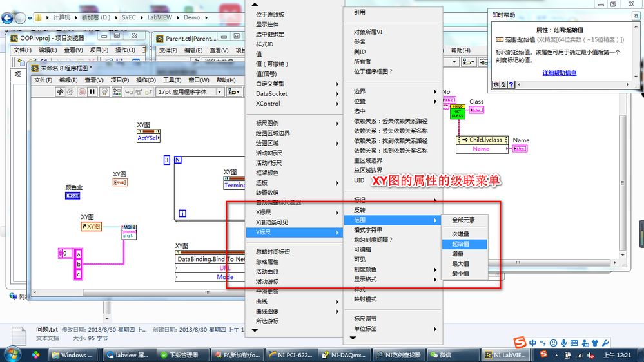Image resolution: width=644 pixels, height=362 pixels.
Task: Click the loop iteration i terminal
Action: pyautogui.click(x=182, y=213)
